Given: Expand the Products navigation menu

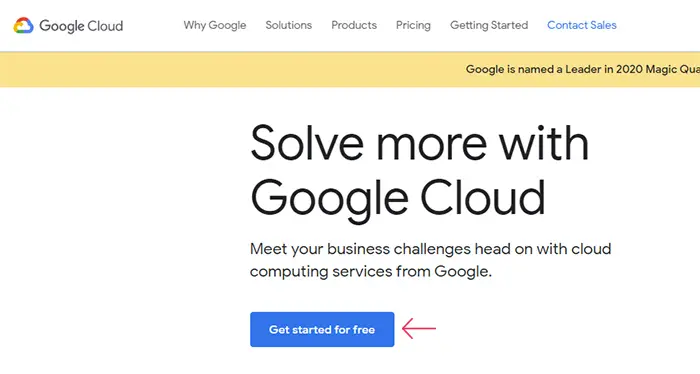Looking at the screenshot, I should pyautogui.click(x=354, y=25).
